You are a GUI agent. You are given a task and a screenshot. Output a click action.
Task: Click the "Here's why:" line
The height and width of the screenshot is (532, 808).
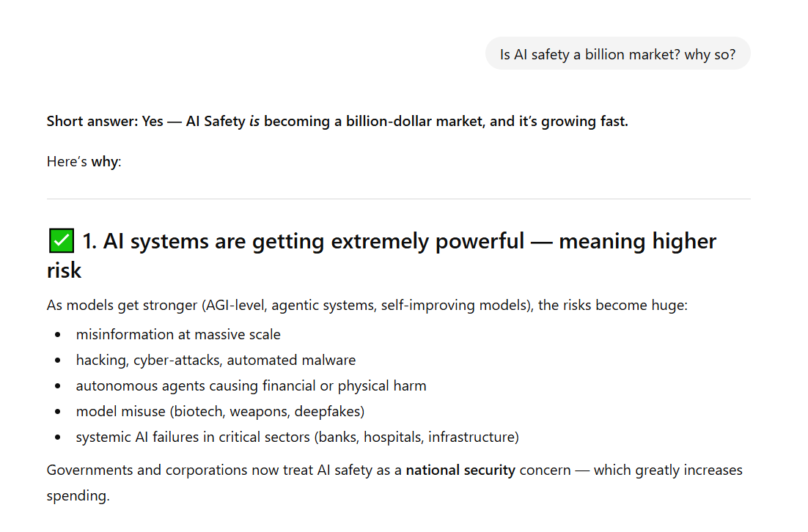click(x=84, y=162)
